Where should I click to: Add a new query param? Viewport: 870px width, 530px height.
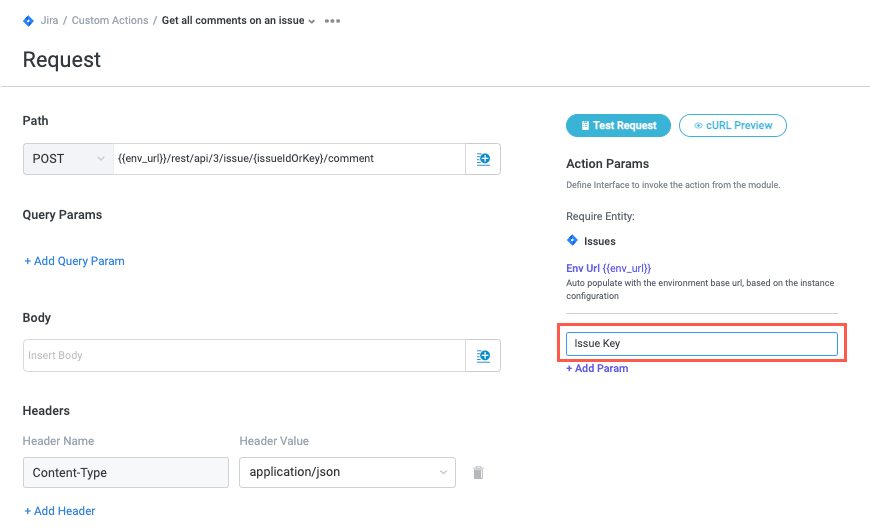pyautogui.click(x=74, y=261)
